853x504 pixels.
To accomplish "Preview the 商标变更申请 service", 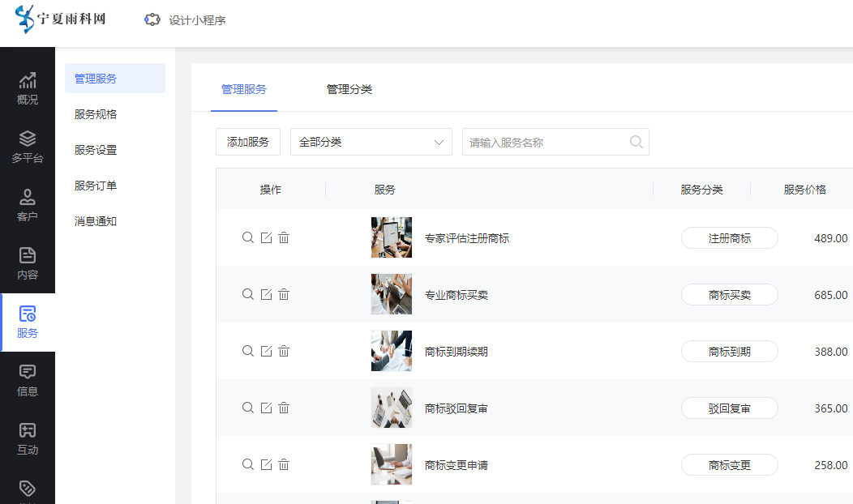I will pos(248,464).
